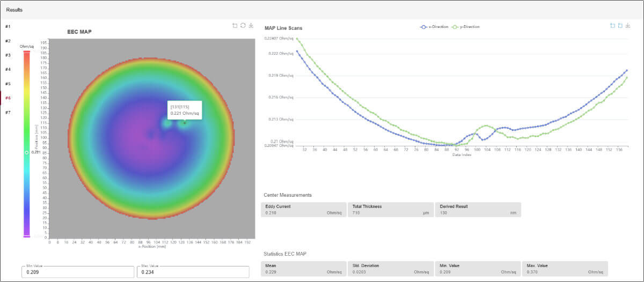Select the active #6 measurement
This screenshot has height=282, width=644.
coord(8,98)
